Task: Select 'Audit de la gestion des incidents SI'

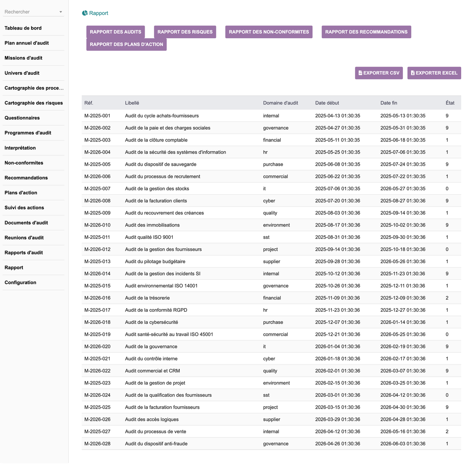Action: point(162,274)
